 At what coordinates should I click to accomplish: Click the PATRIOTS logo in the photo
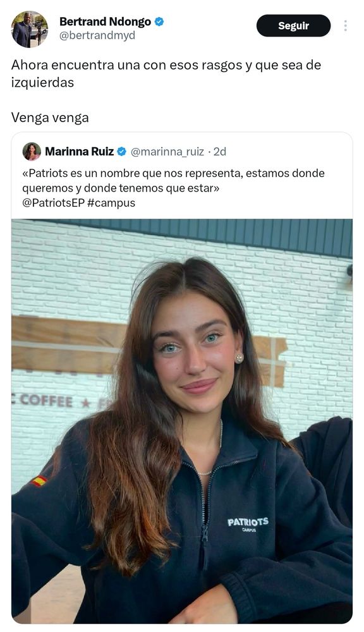tap(248, 523)
